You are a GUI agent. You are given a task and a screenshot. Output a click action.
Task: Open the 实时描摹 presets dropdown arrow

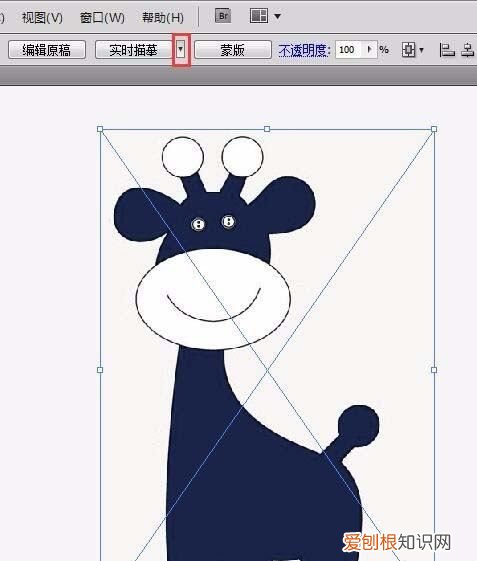[x=181, y=49]
